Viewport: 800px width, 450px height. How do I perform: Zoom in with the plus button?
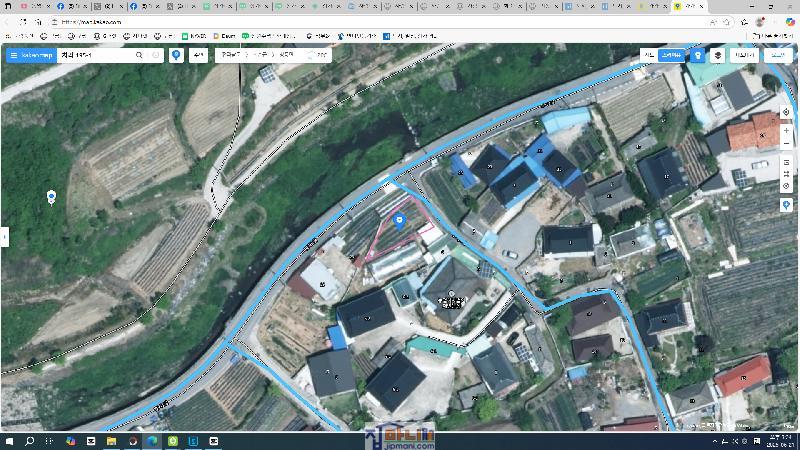787,130
